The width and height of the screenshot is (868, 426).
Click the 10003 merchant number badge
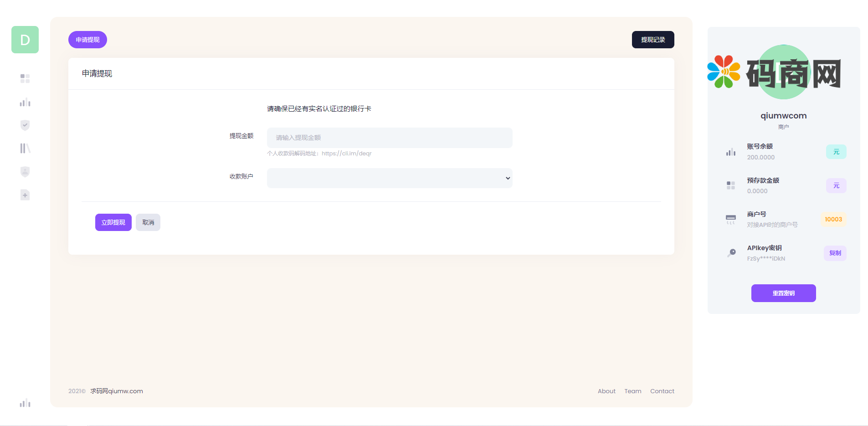(x=833, y=219)
